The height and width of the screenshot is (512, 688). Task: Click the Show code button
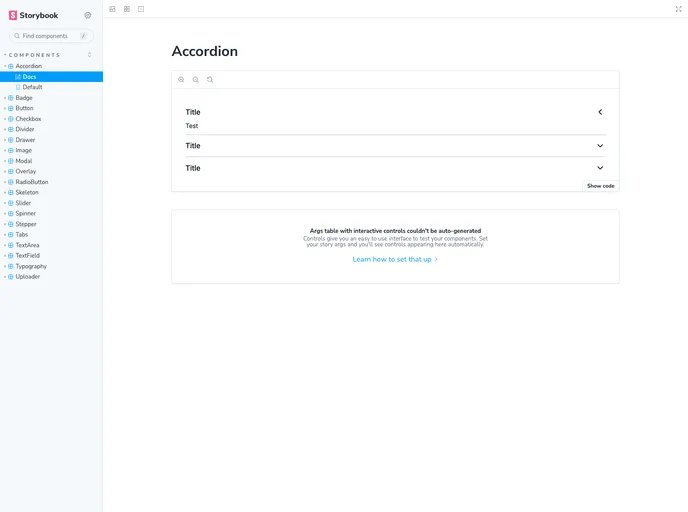(600, 186)
